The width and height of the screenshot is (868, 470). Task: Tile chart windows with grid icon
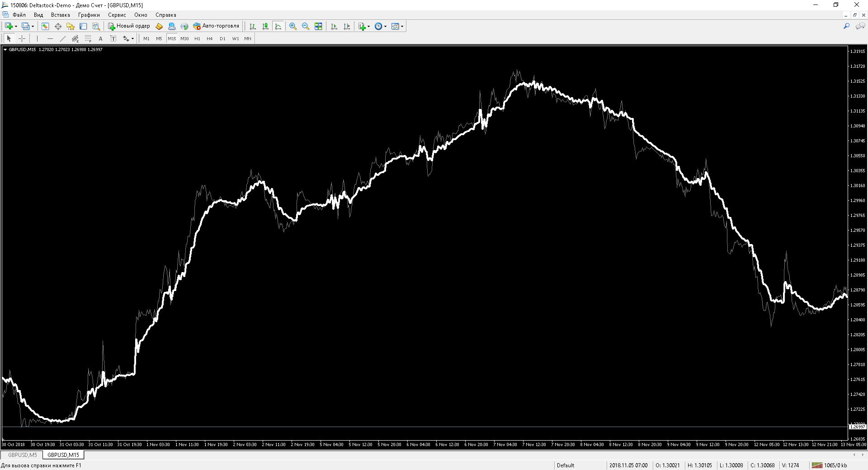point(318,26)
